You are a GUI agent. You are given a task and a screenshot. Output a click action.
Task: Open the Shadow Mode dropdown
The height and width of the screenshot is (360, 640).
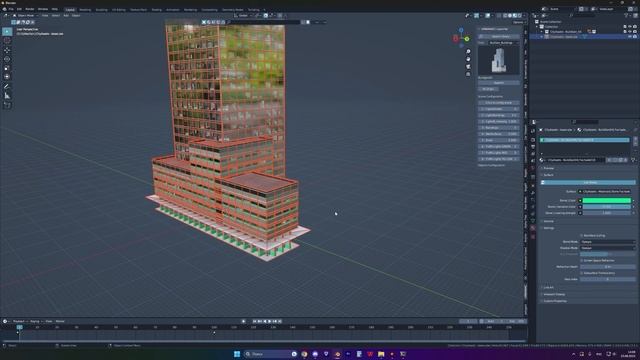click(608, 248)
